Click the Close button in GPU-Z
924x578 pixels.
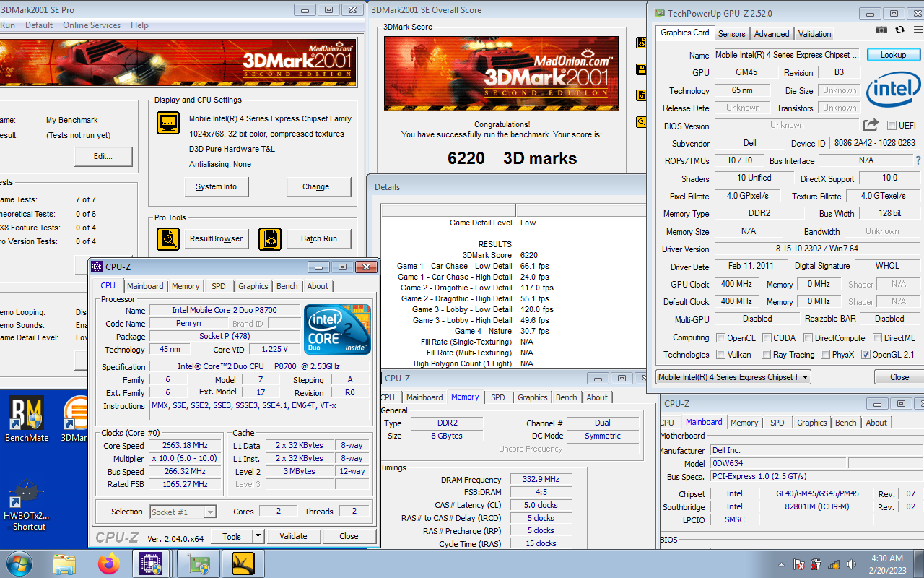[899, 377]
